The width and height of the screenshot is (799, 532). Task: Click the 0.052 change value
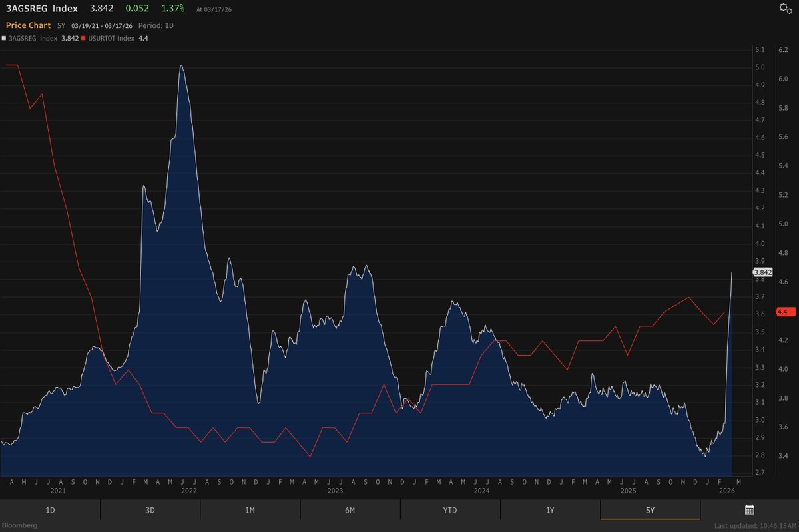(138, 9)
